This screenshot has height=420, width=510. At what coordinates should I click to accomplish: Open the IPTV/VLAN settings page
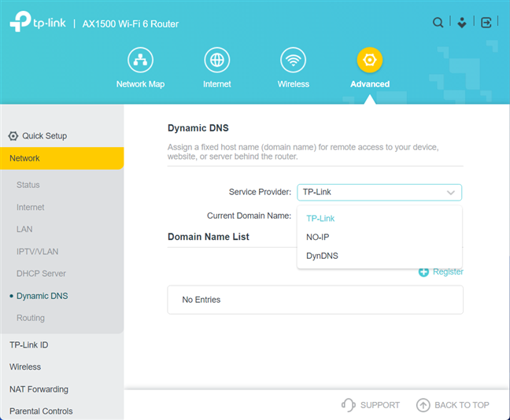pos(38,252)
